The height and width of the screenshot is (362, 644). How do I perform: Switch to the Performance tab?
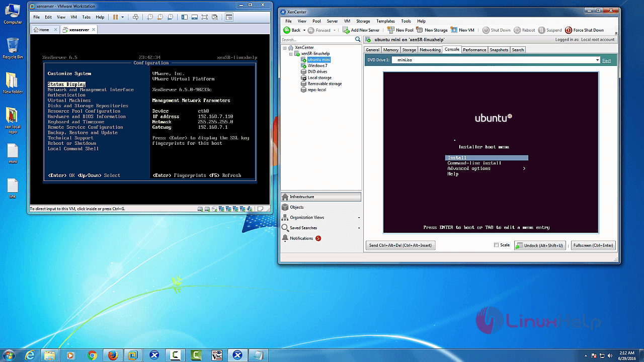click(474, 50)
